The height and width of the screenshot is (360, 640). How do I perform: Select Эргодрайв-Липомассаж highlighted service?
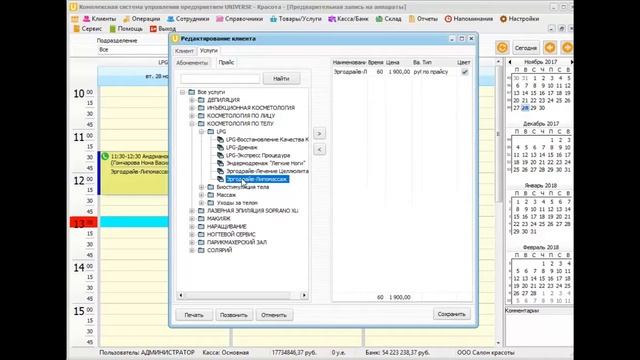click(x=257, y=179)
